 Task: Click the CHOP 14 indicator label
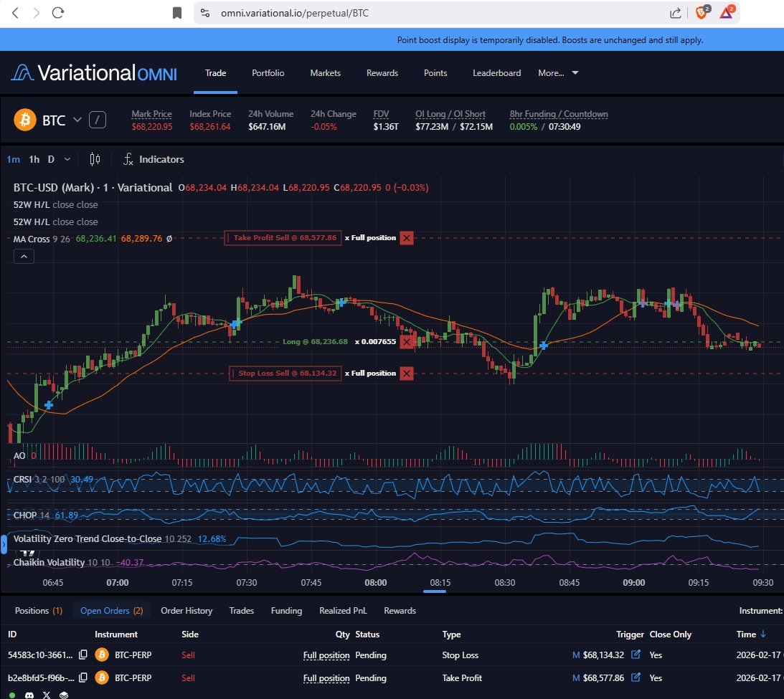coord(31,515)
